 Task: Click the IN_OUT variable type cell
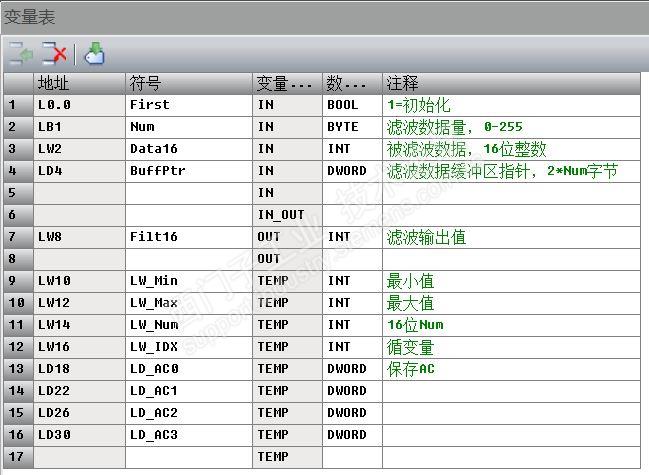coord(287,215)
